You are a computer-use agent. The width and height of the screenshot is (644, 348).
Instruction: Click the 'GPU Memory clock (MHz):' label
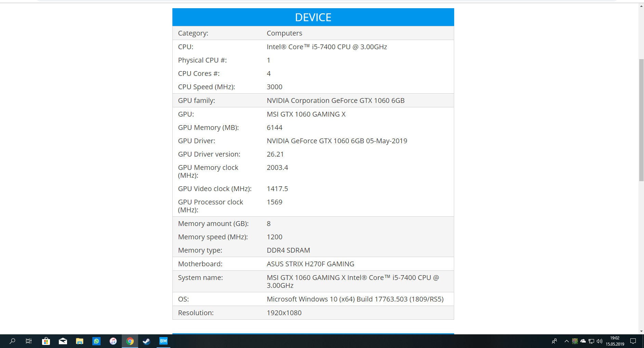[x=208, y=171]
